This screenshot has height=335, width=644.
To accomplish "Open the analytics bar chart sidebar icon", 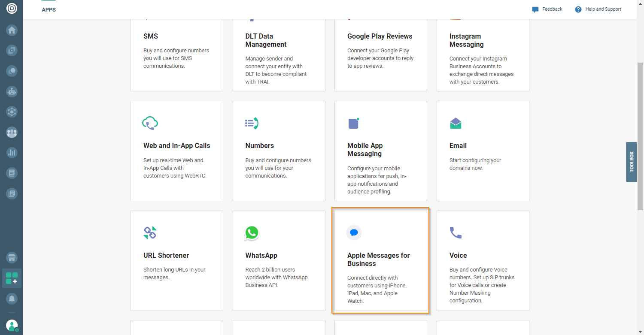I will pyautogui.click(x=12, y=152).
